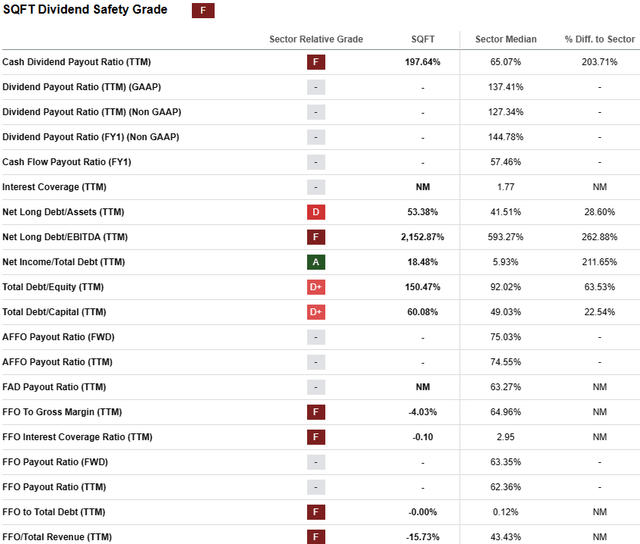The width and height of the screenshot is (640, 544).
Task: Open Dividend Payout Ratio (TTM) (Non GAAP) metric
Action: 92,112
